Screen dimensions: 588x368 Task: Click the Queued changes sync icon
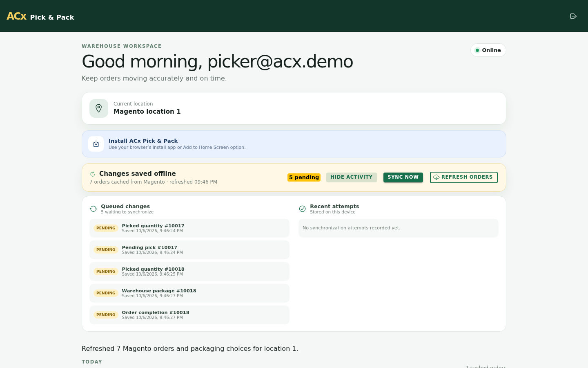(94, 209)
